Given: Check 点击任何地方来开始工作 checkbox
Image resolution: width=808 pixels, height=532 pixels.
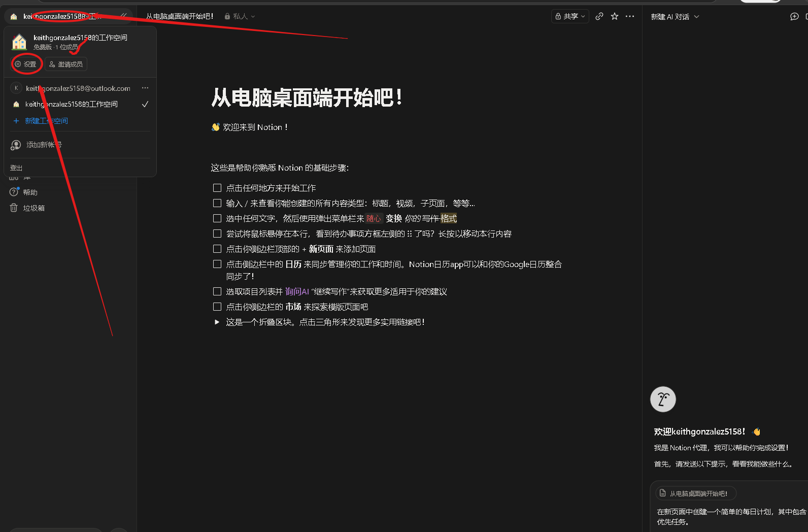Looking at the screenshot, I should tap(217, 188).
